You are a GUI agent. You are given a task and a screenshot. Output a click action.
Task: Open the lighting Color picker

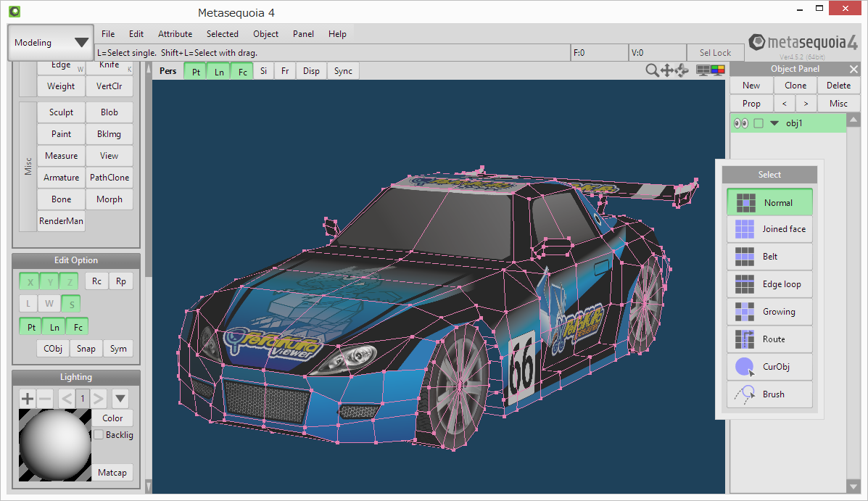tap(112, 418)
